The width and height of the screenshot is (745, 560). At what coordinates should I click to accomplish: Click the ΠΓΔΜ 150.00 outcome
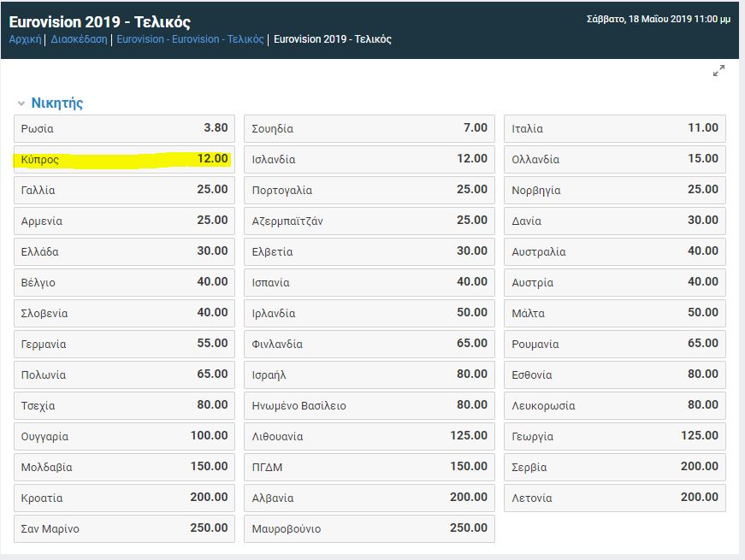pos(370,468)
